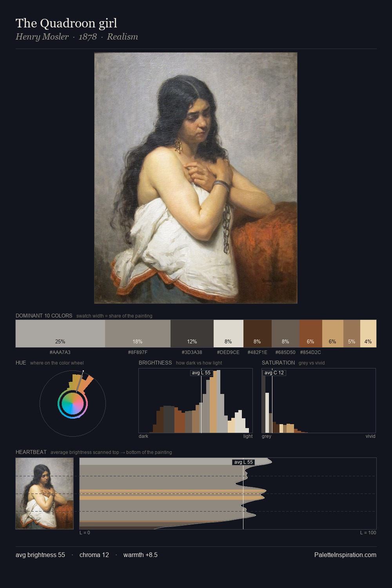Click the artist name 'Henry Mosler'

click(x=42, y=37)
